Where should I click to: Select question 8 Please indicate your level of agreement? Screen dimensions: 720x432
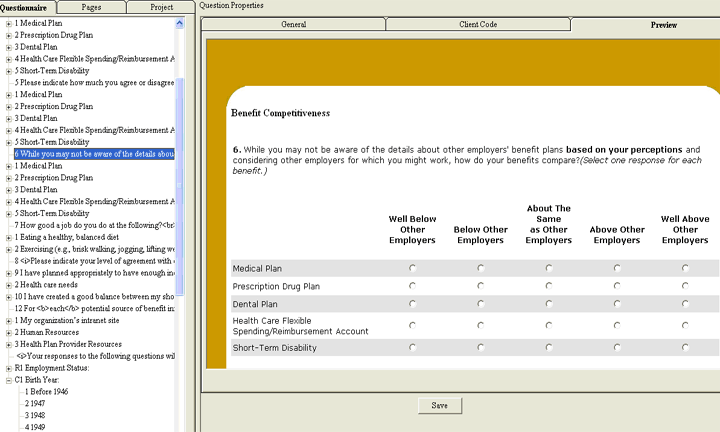[x=94, y=261]
